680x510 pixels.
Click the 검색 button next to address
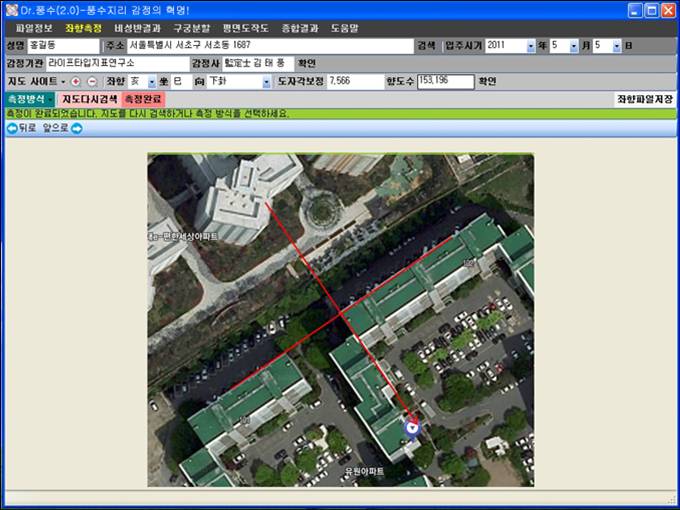coord(426,46)
